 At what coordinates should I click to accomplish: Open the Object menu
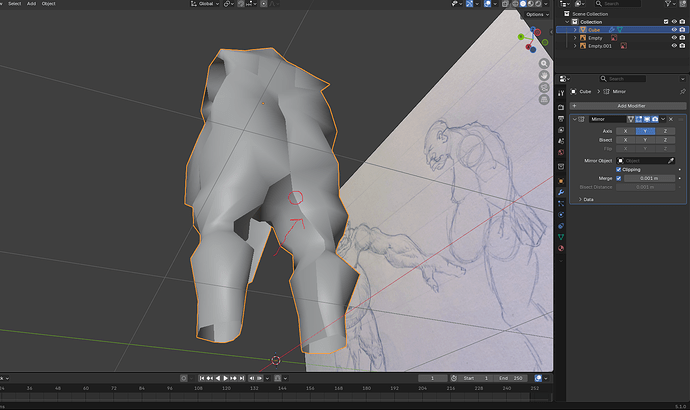click(48, 4)
